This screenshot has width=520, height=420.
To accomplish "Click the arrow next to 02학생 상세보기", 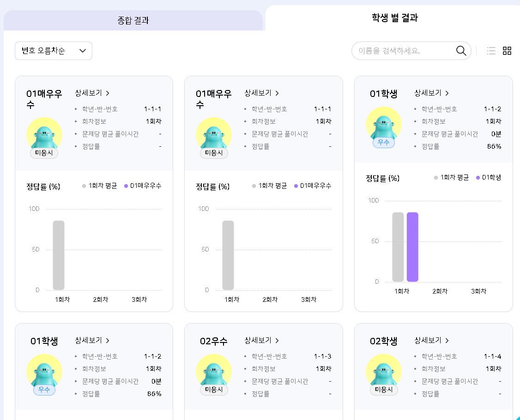I will coord(447,341).
